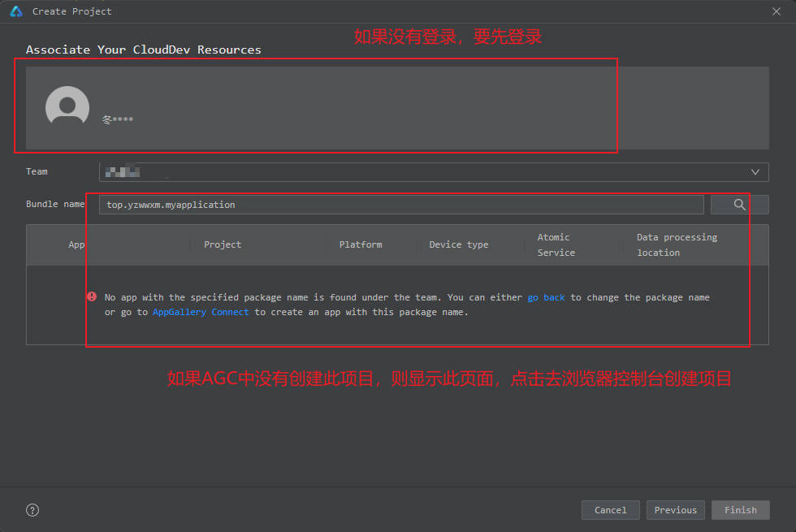
Task: Click the Finish button
Action: point(740,510)
